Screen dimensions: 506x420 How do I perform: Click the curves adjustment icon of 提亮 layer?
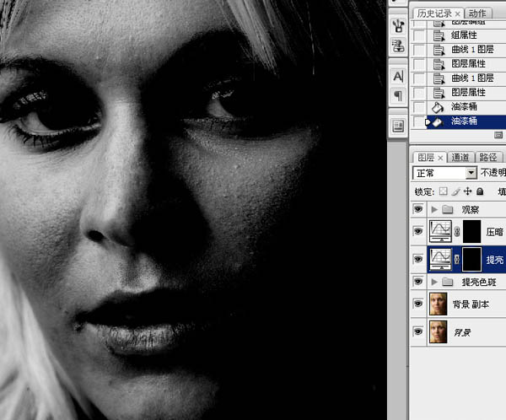point(440,259)
